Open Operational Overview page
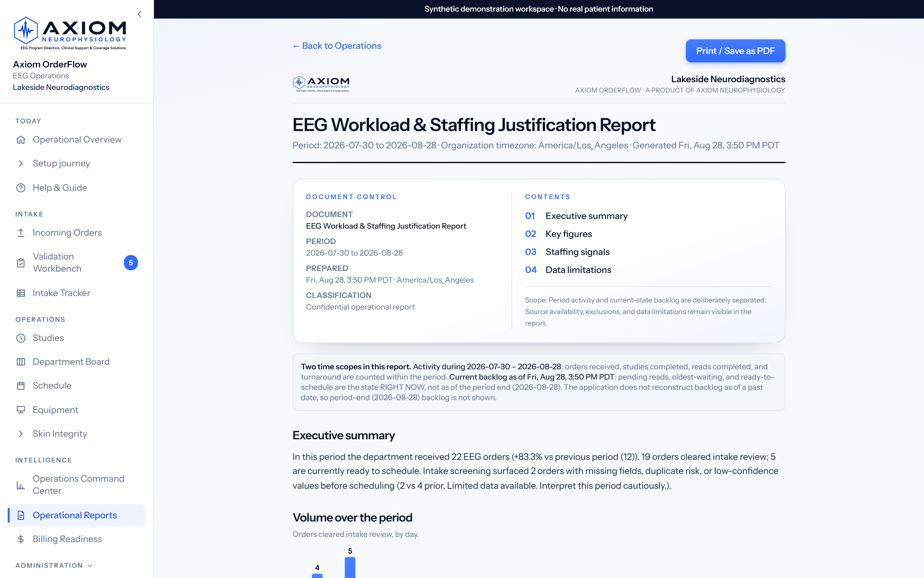 pos(77,140)
